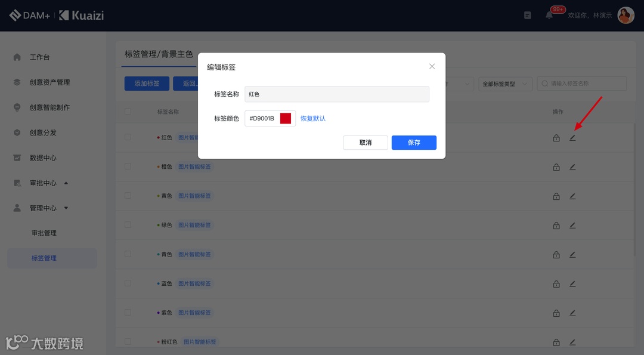The image size is (644, 355).
Task: Click the 请输入标签名称 search field
Action: (581, 84)
